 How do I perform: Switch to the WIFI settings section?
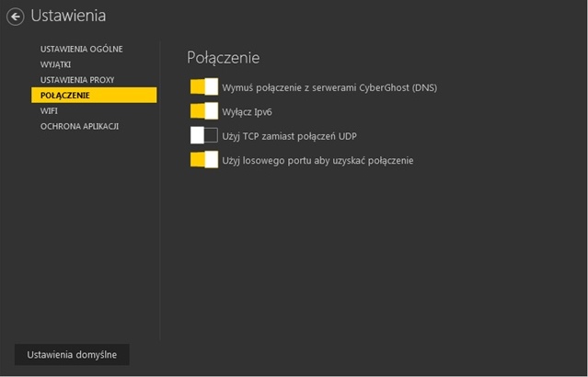[49, 111]
